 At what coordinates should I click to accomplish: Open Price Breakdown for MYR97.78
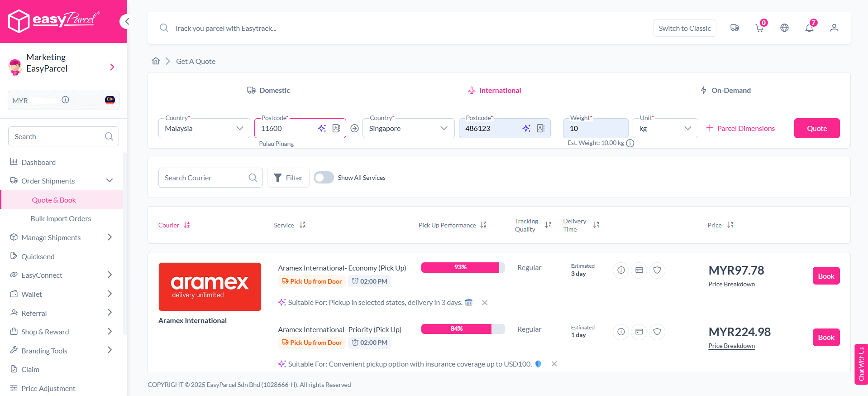(x=731, y=285)
